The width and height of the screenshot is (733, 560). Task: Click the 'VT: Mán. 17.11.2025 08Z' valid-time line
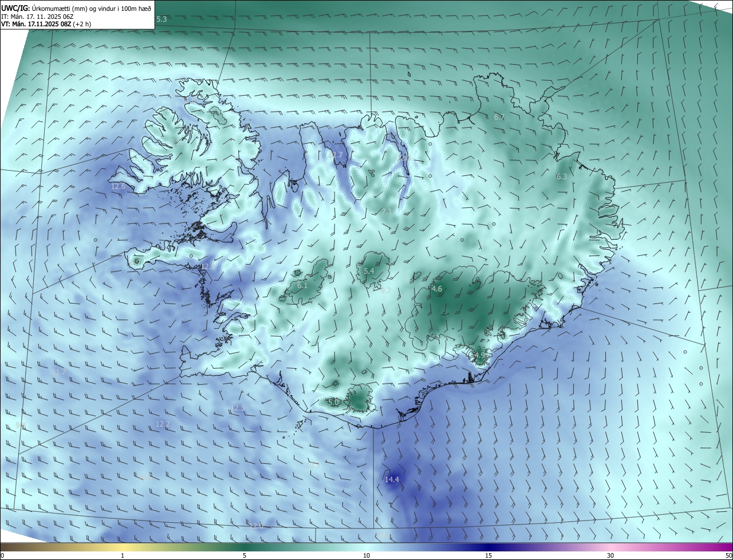(x=36, y=24)
